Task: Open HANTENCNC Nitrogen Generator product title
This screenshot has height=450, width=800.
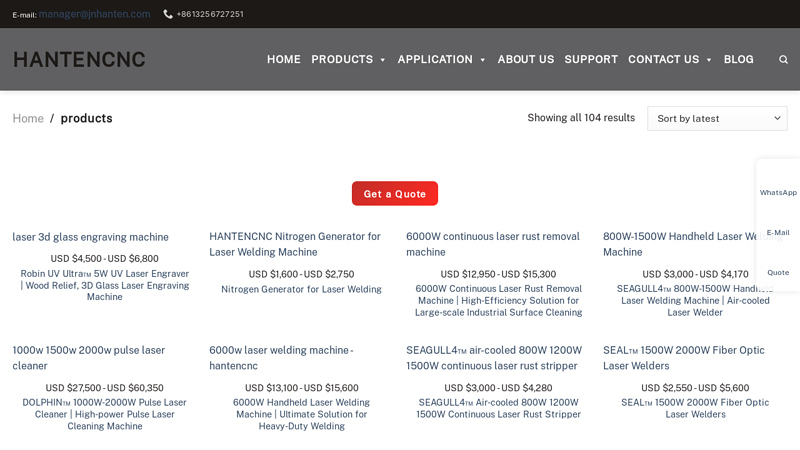Action: click(295, 244)
